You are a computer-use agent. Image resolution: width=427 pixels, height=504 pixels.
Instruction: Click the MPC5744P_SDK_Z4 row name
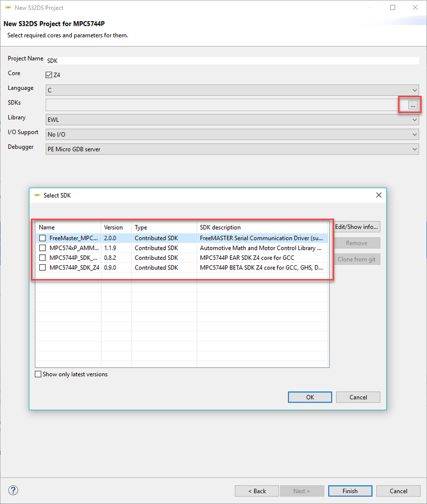(74, 268)
